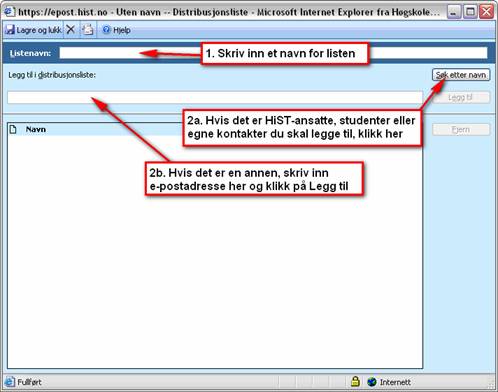Minimize the Distribusjonsliste window
Screen dimensions: 498x392
pos(453,12)
